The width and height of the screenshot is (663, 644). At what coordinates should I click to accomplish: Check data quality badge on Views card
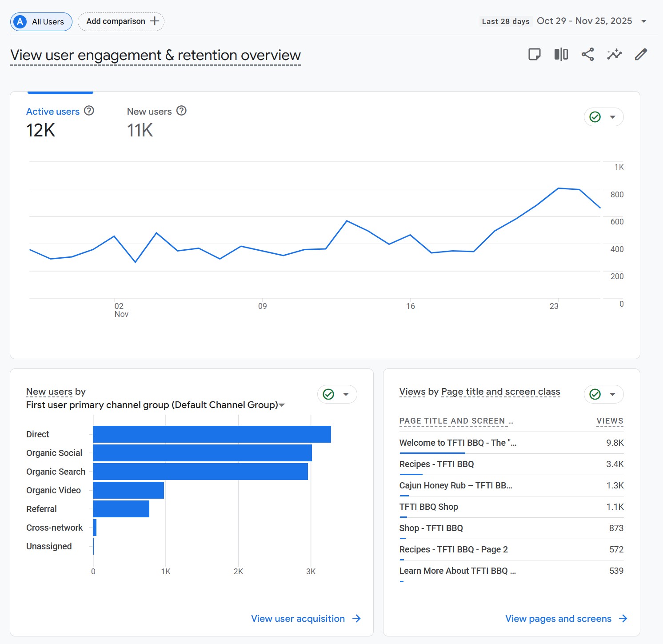(x=594, y=394)
